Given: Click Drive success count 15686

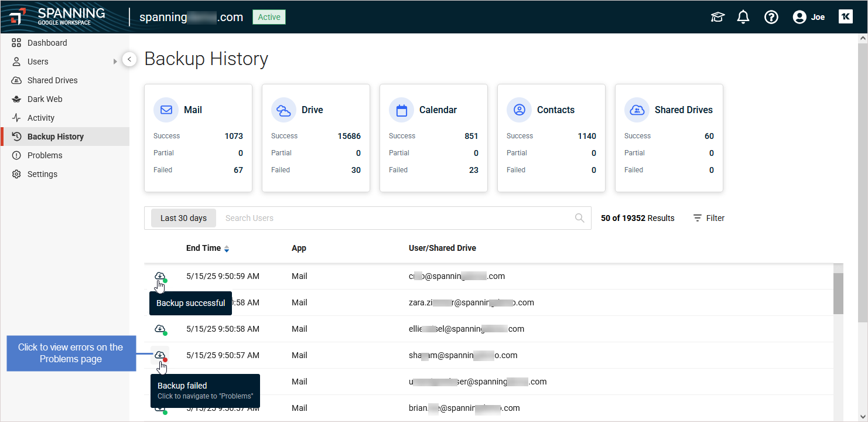Looking at the screenshot, I should tap(349, 136).
